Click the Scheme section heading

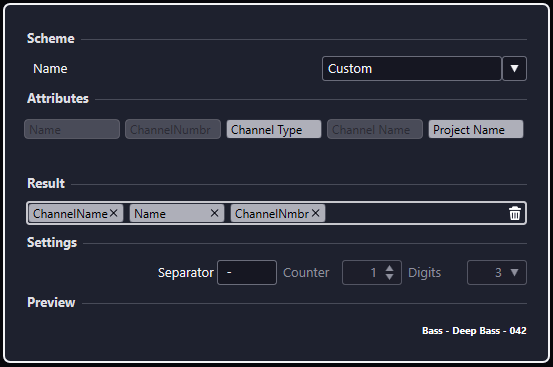point(51,38)
